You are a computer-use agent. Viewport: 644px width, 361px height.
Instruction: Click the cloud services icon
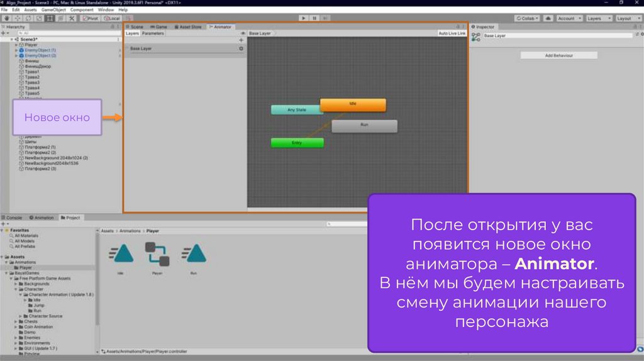[548, 18]
